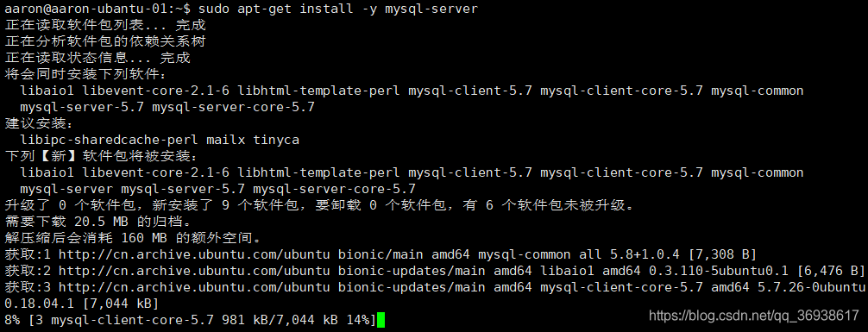
Task: Click the 0.18.04.1 [7,044 kB] line
Action: click(81, 304)
